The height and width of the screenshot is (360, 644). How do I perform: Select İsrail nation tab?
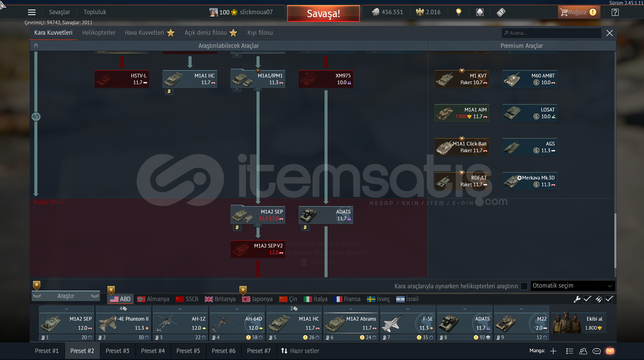(407, 299)
